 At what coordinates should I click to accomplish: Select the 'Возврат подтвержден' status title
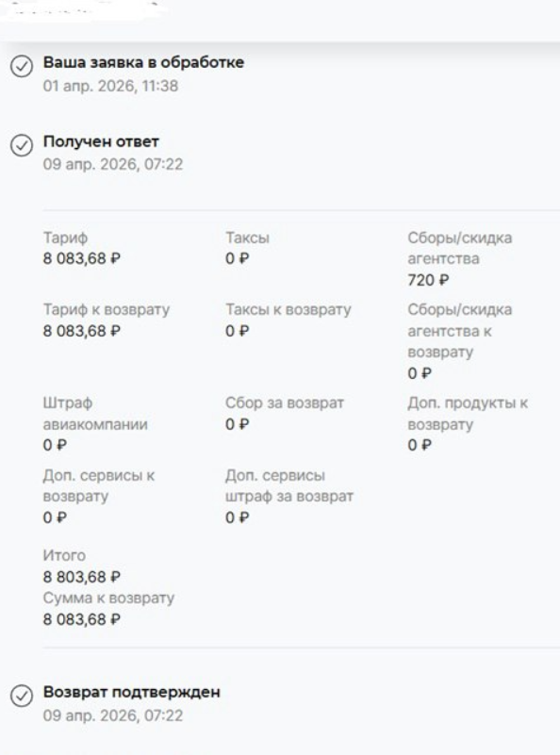pos(131,692)
